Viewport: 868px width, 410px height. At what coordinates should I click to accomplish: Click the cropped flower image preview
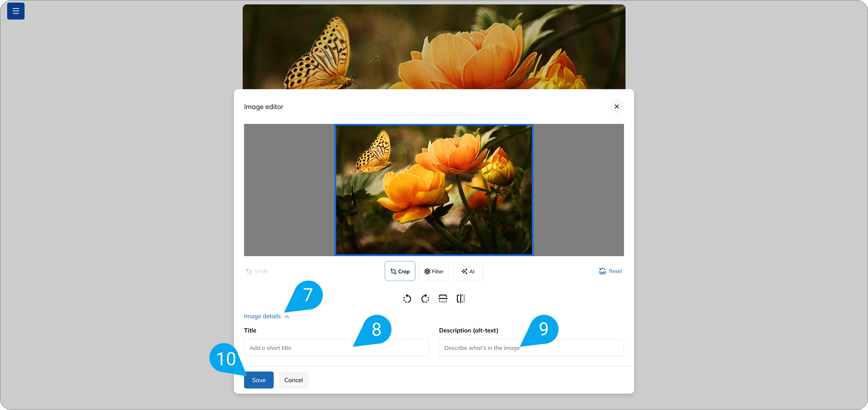click(x=434, y=190)
